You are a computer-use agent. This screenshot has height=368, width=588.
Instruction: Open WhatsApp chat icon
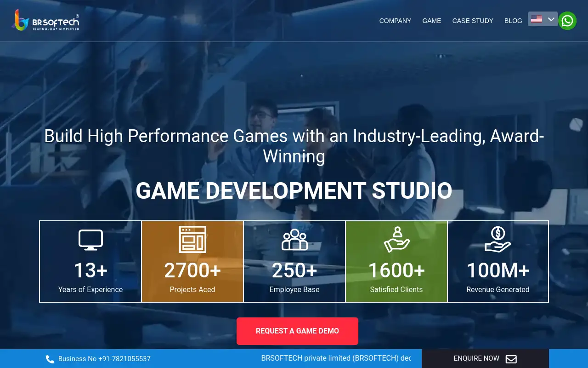pos(567,21)
